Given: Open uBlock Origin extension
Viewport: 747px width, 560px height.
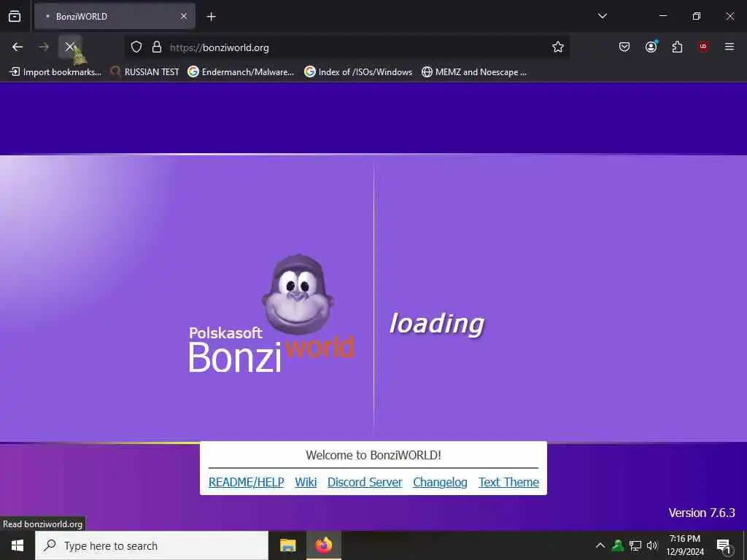Looking at the screenshot, I should pos(703,47).
